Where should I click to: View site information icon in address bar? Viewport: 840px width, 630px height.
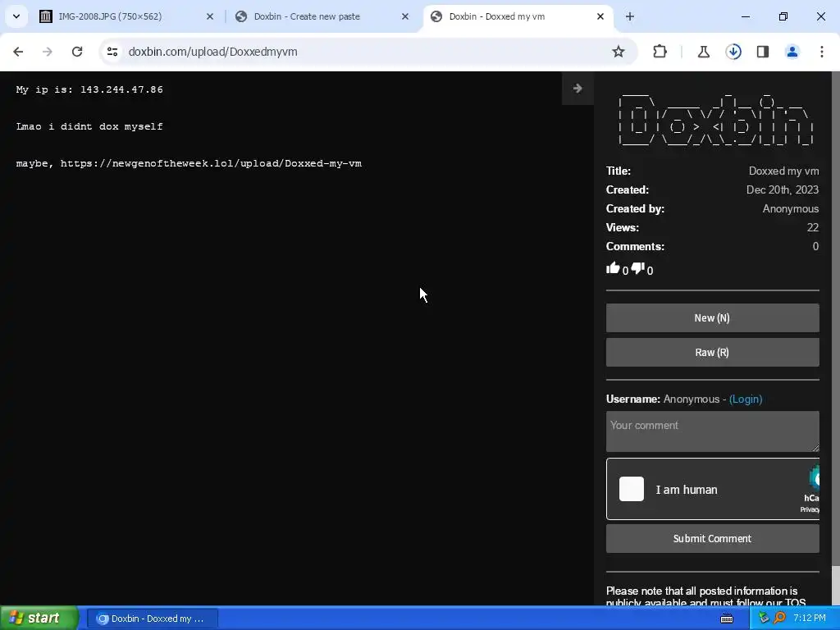[x=112, y=52]
